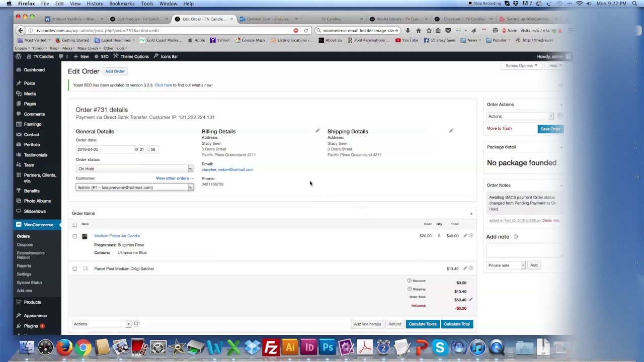The height and width of the screenshot is (362, 644).
Task: Collapse Package detail panel arrow
Action: click(x=561, y=147)
